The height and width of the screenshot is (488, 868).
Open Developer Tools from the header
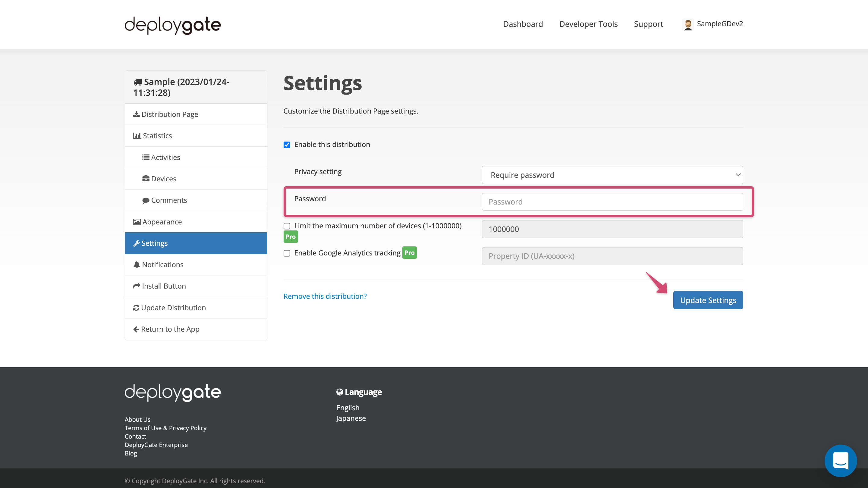588,24
